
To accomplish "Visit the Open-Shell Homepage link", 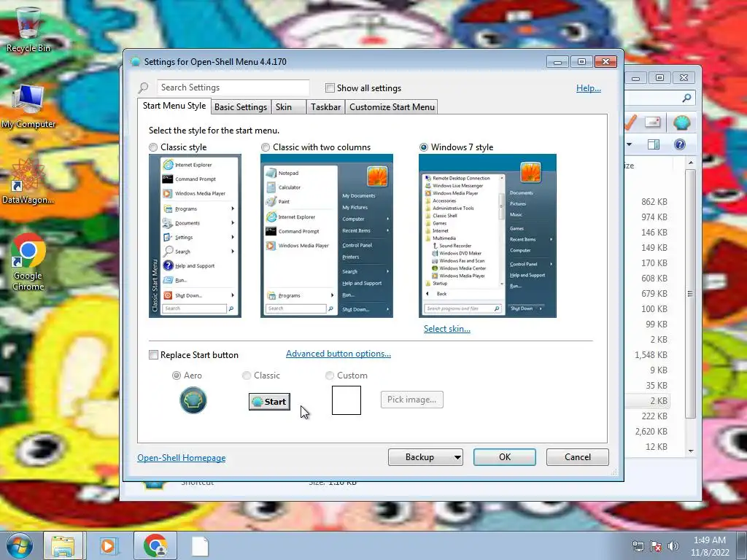I will tap(182, 458).
